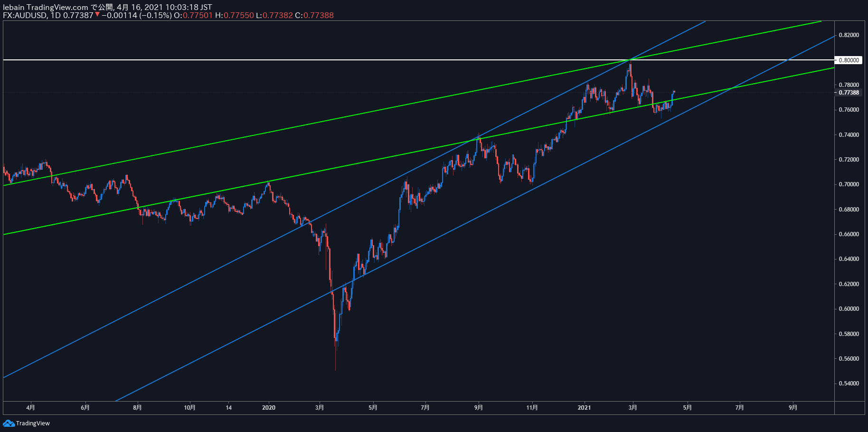
Task: Click the TradingView brand text link
Action: pyautogui.click(x=33, y=423)
